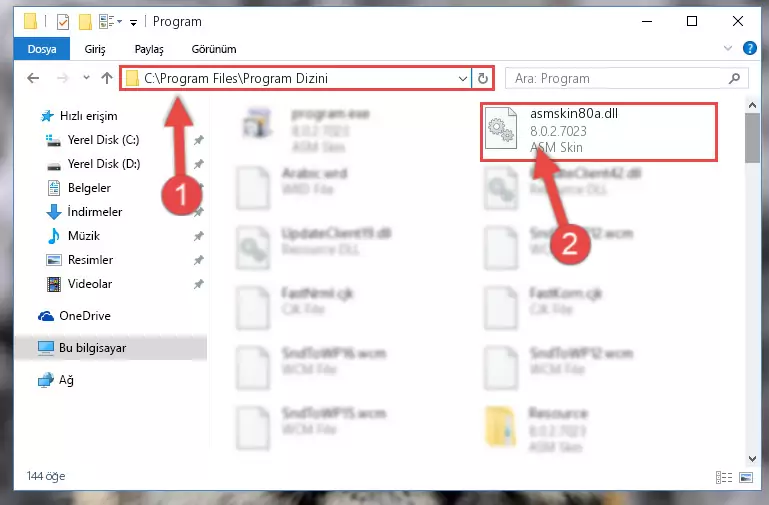Viewport: 769px width, 505px height.
Task: Click the vertical scrollbar thumb
Action: click(x=752, y=138)
